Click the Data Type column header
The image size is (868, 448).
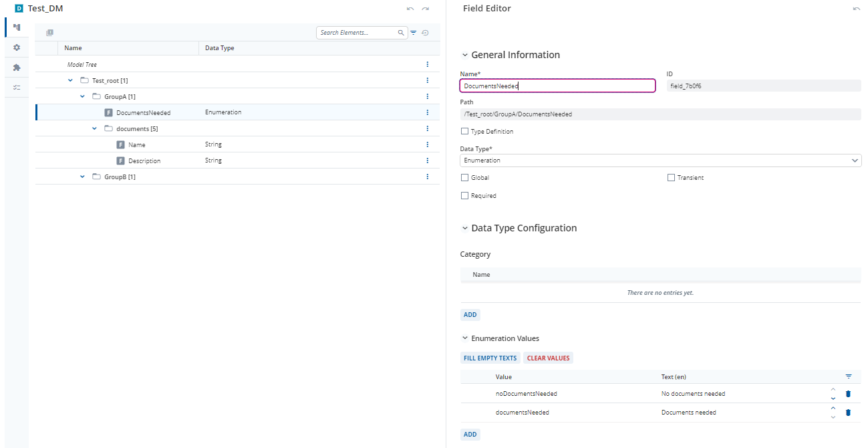click(219, 48)
